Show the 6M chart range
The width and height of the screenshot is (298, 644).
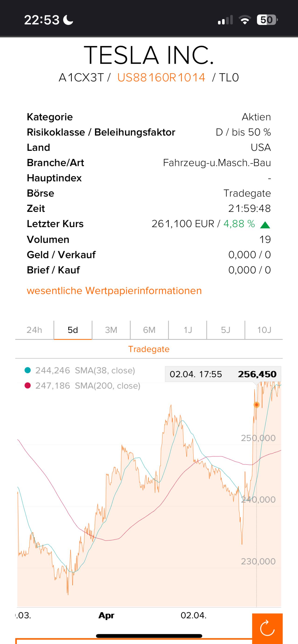coord(149,330)
